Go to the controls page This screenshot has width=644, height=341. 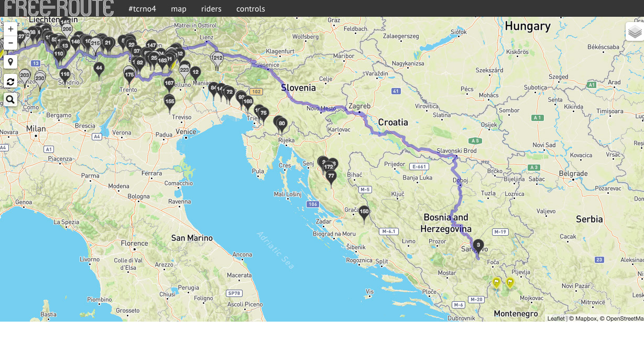250,9
